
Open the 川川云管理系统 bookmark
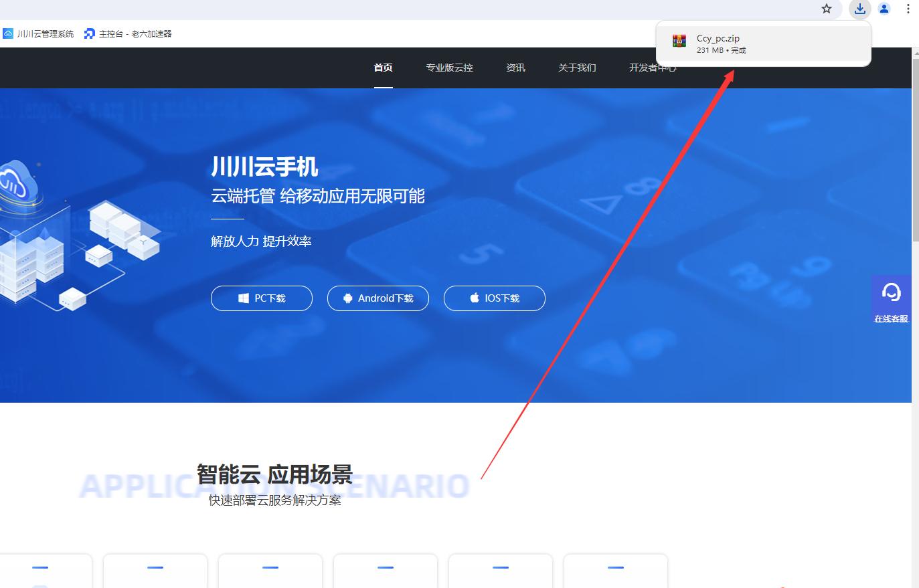pyautogui.click(x=39, y=33)
